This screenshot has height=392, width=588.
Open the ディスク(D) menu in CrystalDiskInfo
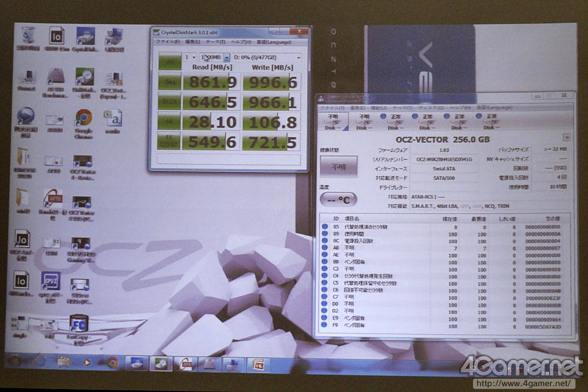[x=431, y=108]
